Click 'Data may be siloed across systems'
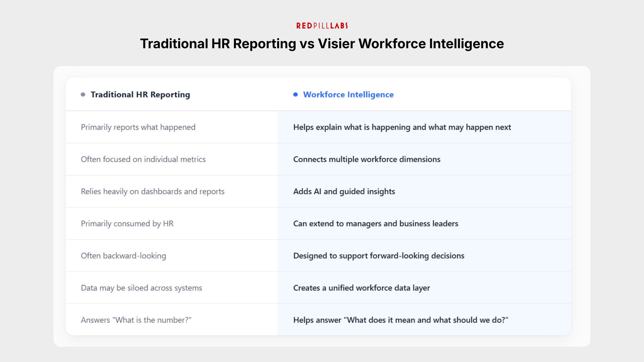This screenshot has height=362, width=644. point(141,288)
